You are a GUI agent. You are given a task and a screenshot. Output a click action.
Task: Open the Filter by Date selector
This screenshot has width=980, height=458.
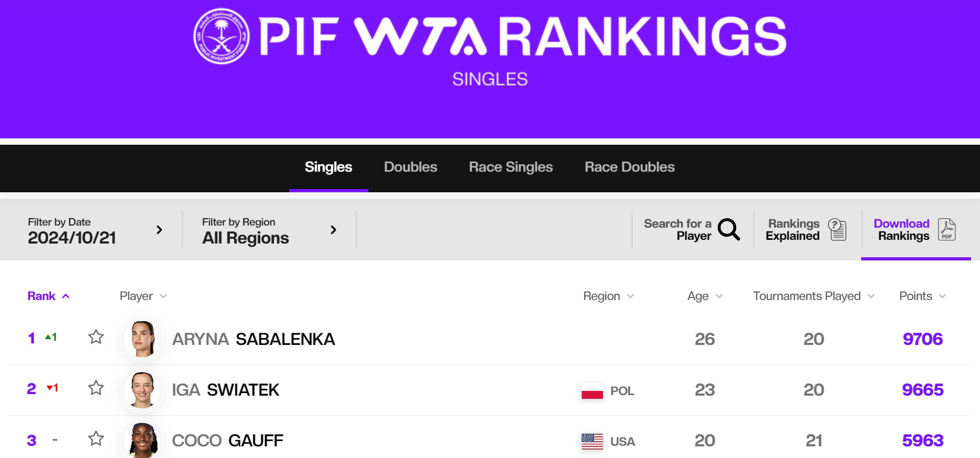pos(95,230)
